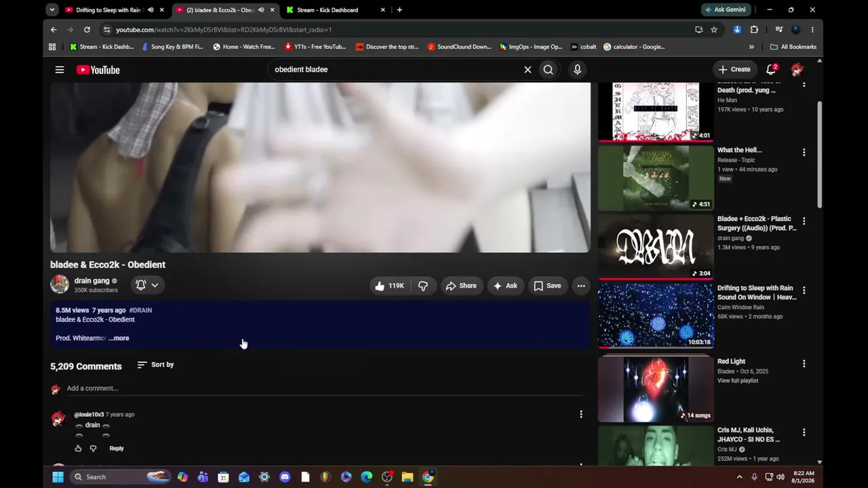The height and width of the screenshot is (488, 868).
Task: Open YouTube guide hamburger menu
Action: click(x=60, y=70)
